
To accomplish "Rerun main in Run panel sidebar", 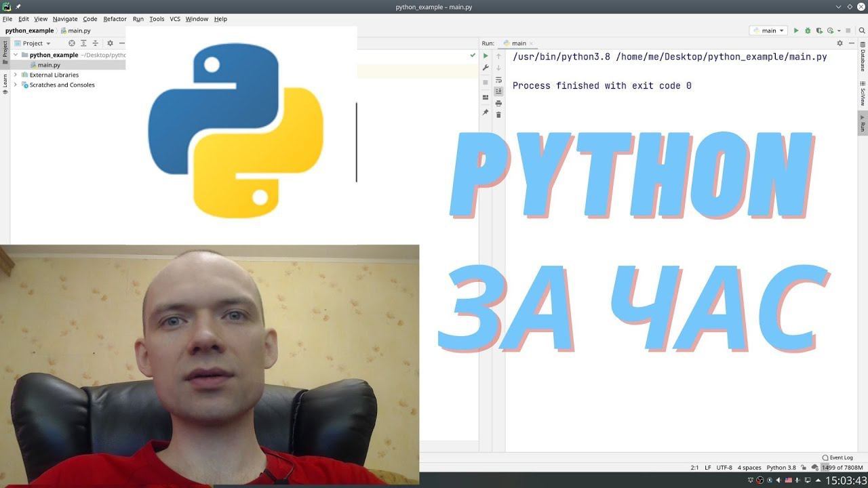I will coord(486,56).
